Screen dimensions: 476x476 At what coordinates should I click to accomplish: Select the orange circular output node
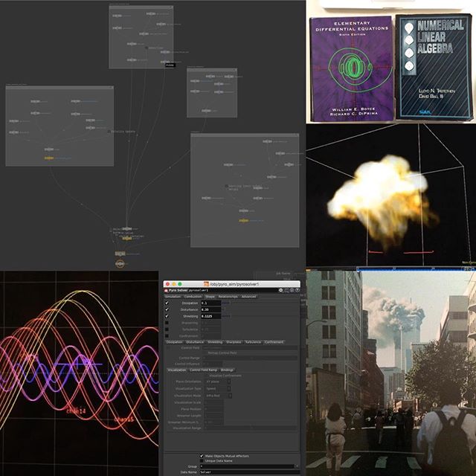[x=120, y=263]
